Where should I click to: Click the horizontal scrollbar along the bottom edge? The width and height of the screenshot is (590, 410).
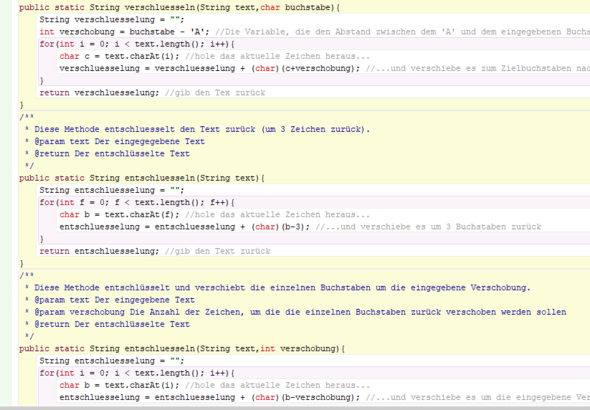point(295,408)
